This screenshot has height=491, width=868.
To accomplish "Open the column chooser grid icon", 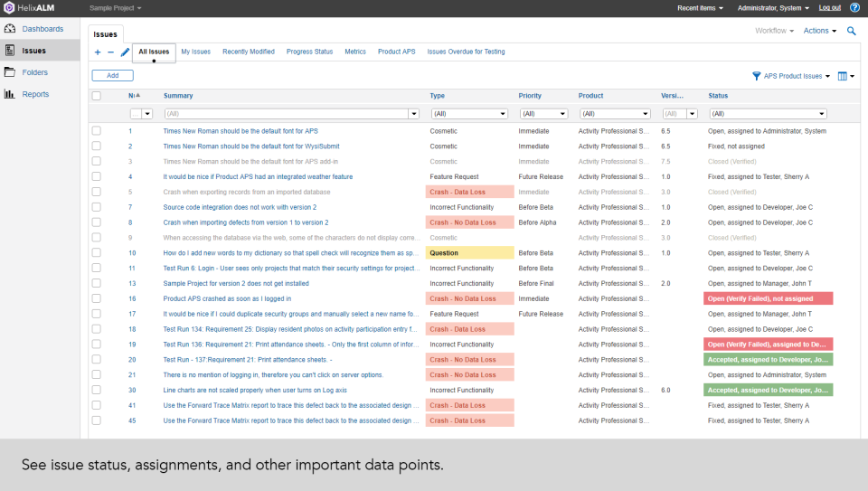I will 842,77.
